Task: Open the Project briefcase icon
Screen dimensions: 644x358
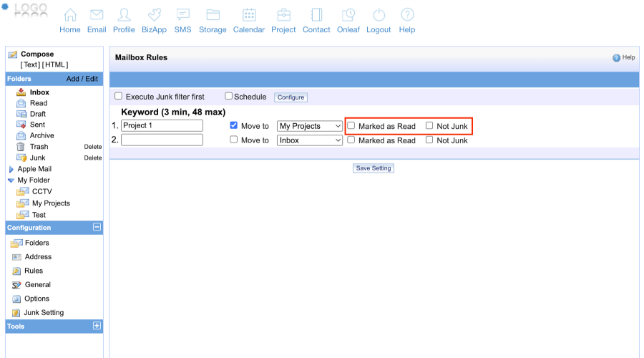Action: [283, 15]
